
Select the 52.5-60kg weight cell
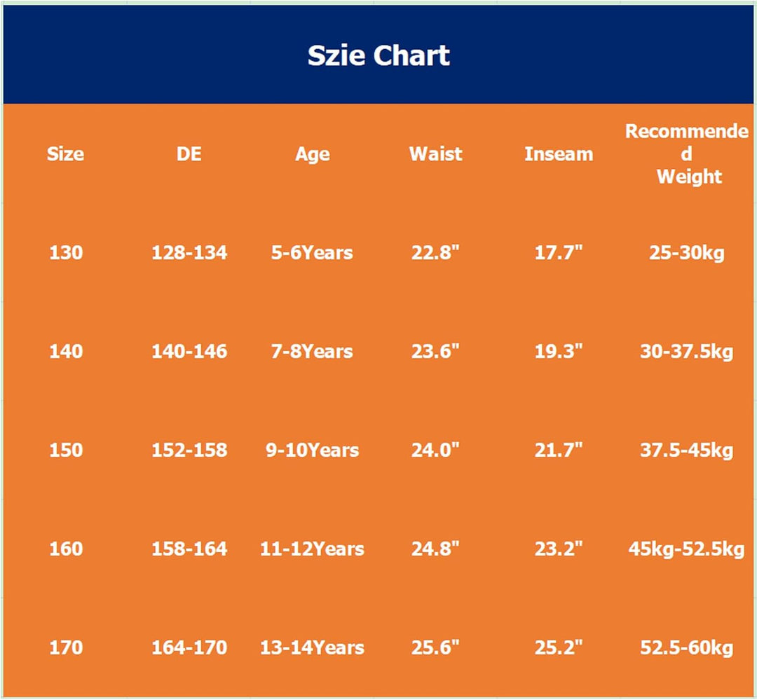[x=686, y=647]
